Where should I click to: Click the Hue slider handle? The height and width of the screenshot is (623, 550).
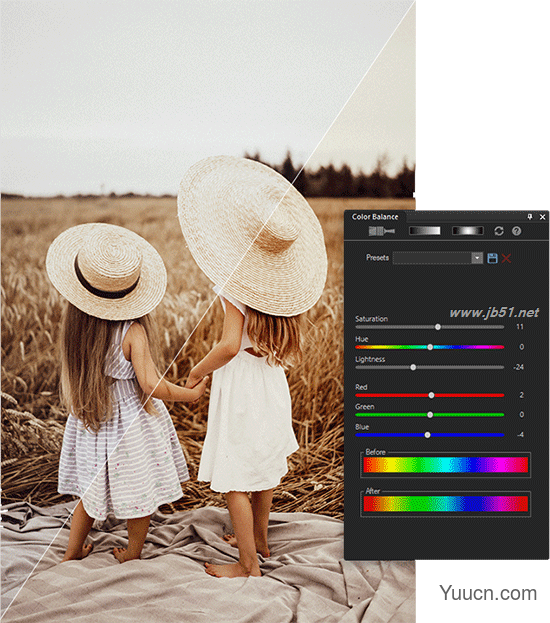pos(430,347)
